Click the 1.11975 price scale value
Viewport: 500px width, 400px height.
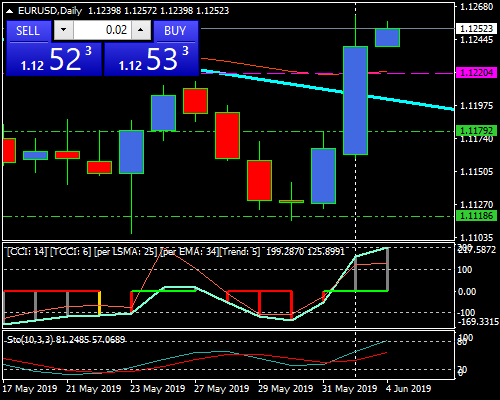476,106
